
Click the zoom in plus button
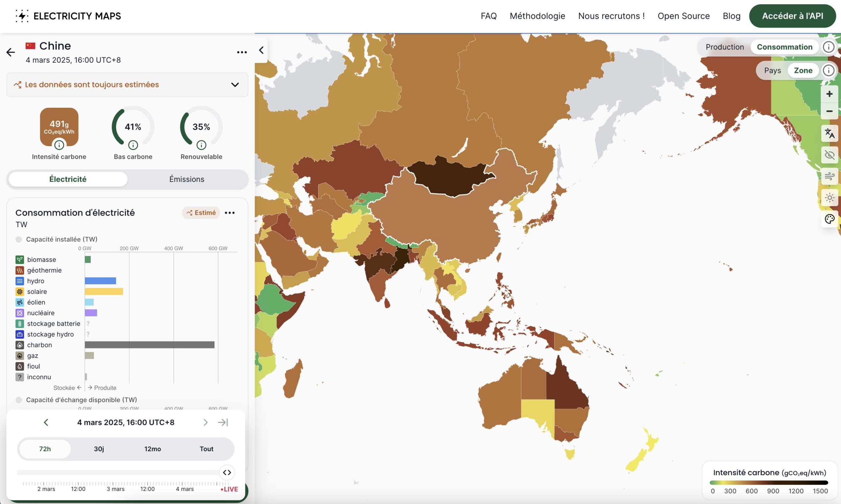[x=830, y=94]
